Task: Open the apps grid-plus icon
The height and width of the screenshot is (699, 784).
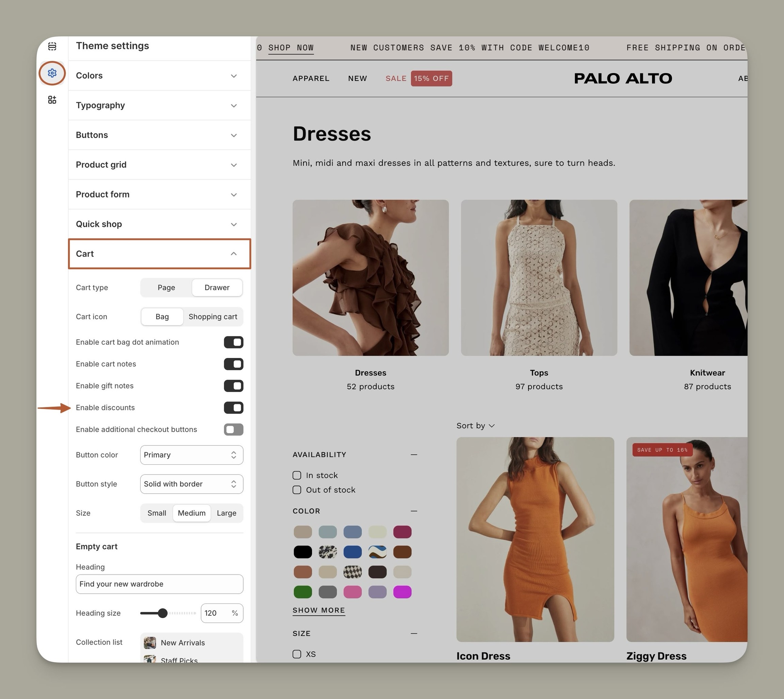Action: pos(52,100)
